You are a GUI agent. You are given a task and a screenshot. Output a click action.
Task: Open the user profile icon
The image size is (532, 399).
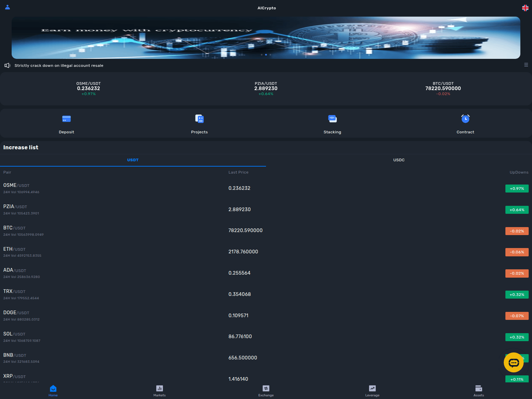tap(7, 7)
